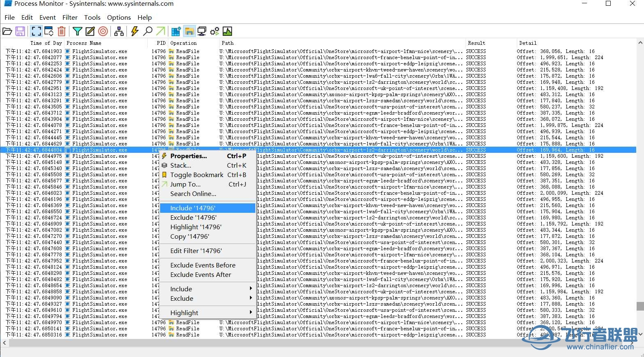
Task: Select Include '14796' in context menu
Action: 193,208
